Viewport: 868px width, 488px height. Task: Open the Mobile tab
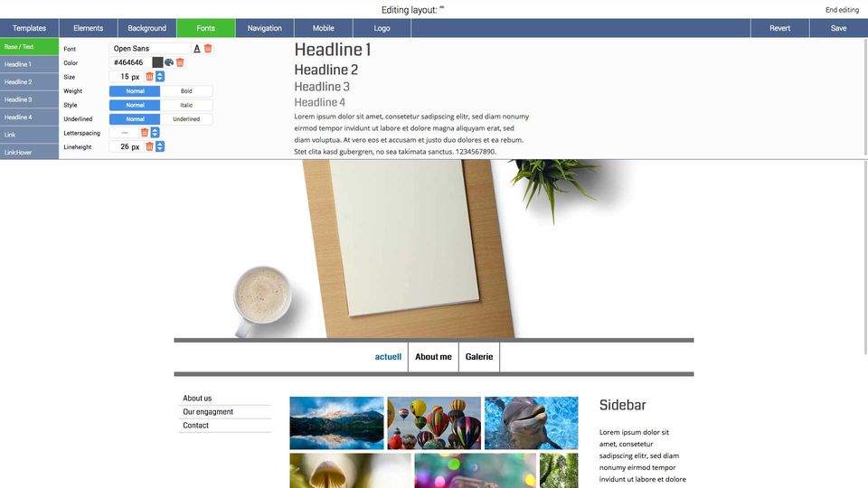coord(324,28)
